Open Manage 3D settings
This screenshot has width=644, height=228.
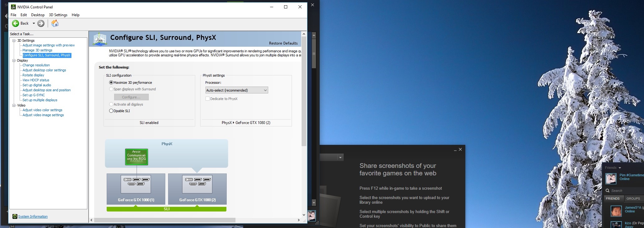[x=37, y=50]
